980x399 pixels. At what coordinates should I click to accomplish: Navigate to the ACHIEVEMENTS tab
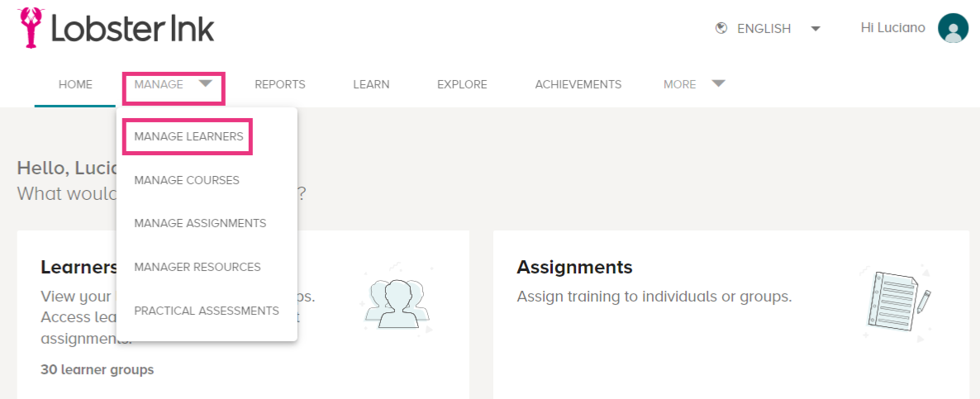tap(578, 84)
